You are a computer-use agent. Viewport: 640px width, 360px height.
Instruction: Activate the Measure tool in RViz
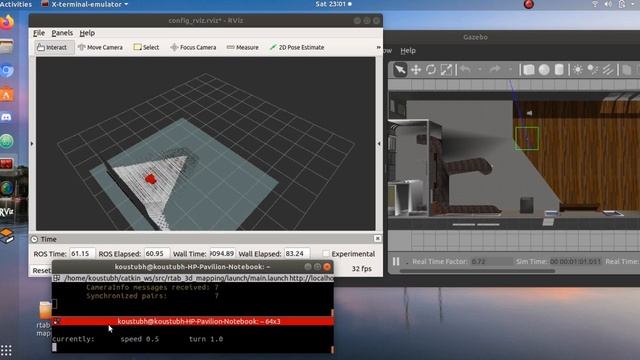click(x=242, y=47)
